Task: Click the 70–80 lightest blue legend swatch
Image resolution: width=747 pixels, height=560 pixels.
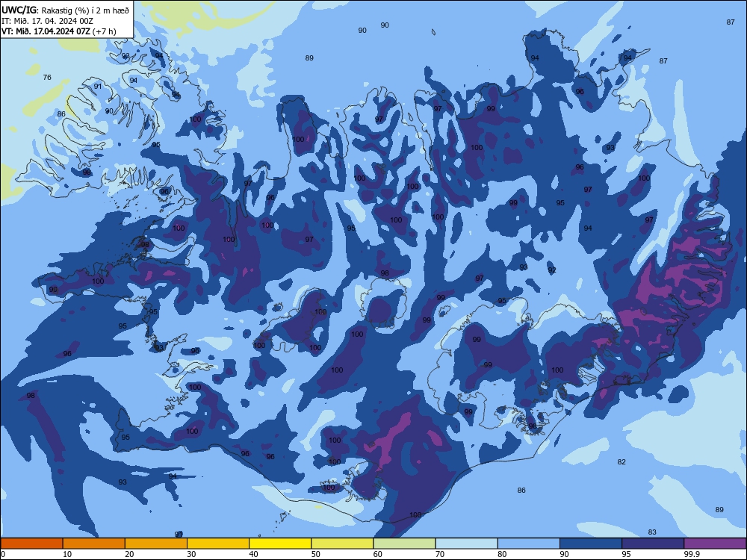Action: point(466,544)
